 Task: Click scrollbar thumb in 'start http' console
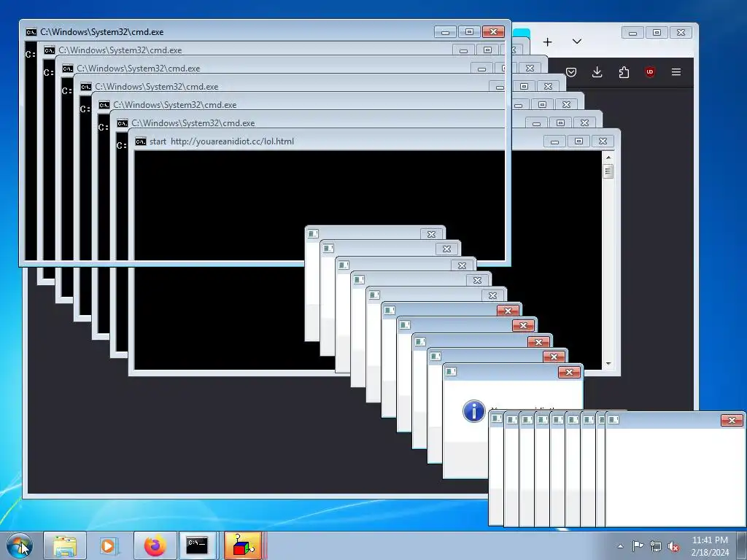(x=608, y=171)
